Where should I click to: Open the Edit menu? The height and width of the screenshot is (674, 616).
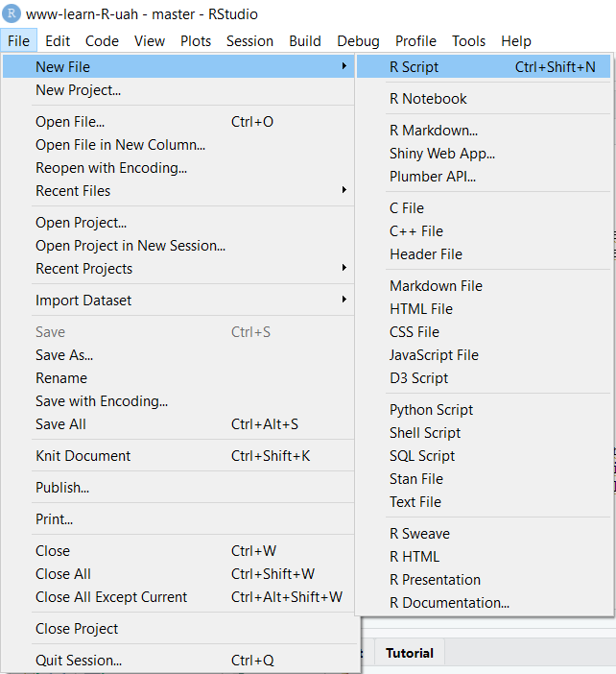point(58,41)
